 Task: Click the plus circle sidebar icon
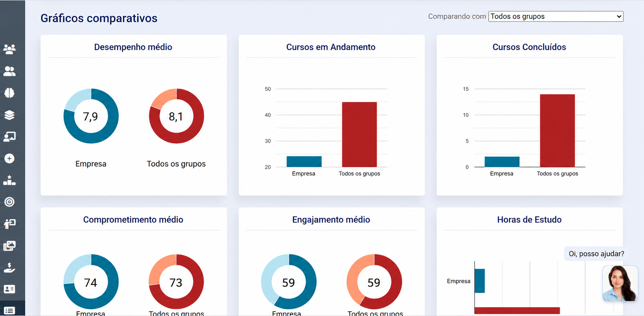9,158
